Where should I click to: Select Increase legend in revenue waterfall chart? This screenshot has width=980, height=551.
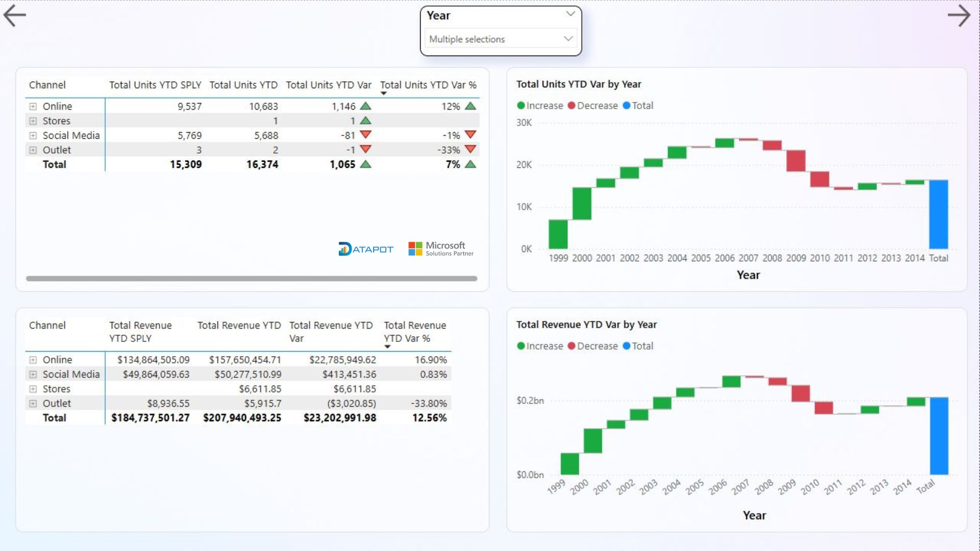(x=540, y=346)
